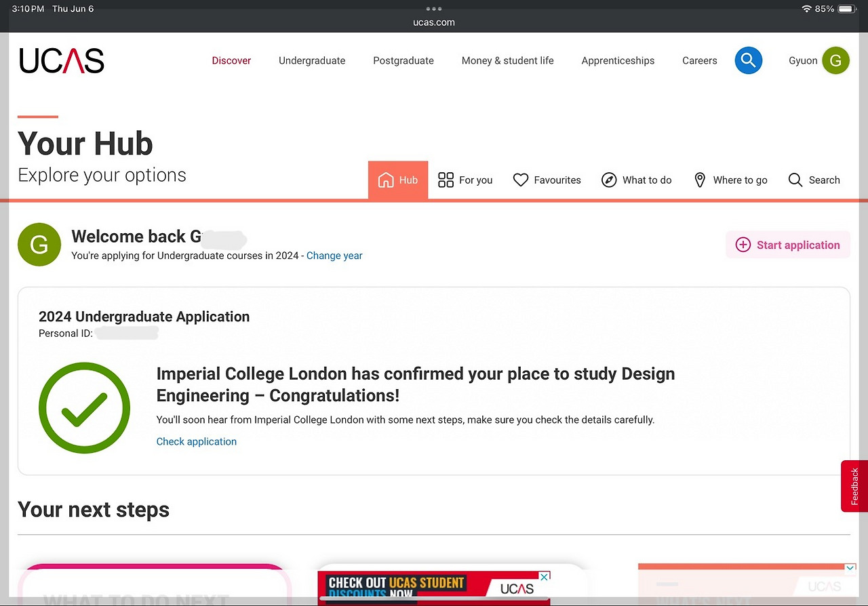The image size is (868, 606).
Task: Open the Apprenticeships navigation menu
Action: tap(617, 60)
